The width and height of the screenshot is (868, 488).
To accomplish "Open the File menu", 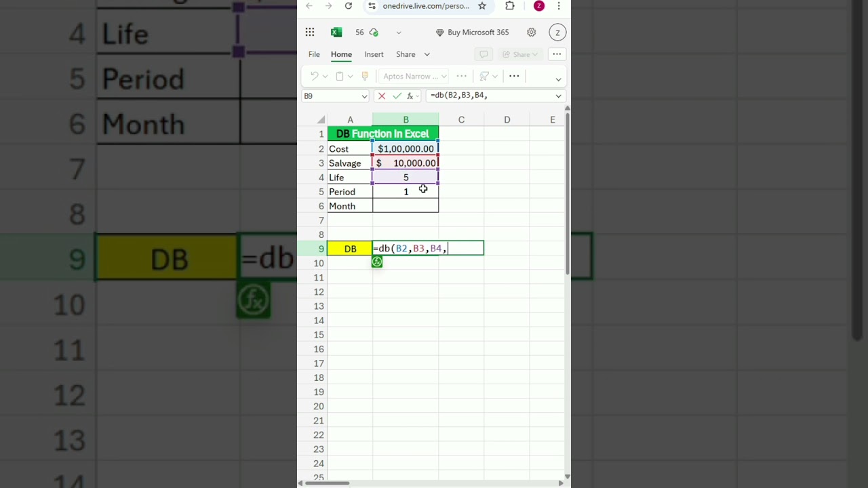I will pos(314,54).
